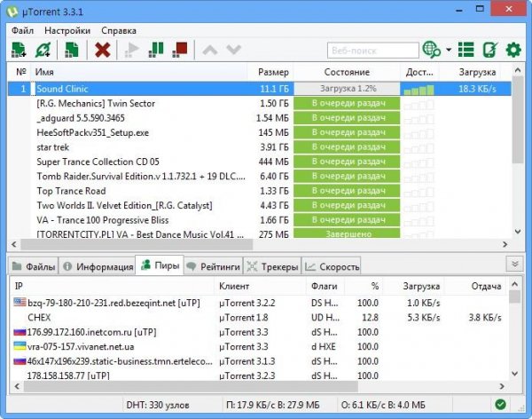The width and height of the screenshot is (532, 419).
Task: Click the Pause torrent icon
Action: [x=156, y=50]
